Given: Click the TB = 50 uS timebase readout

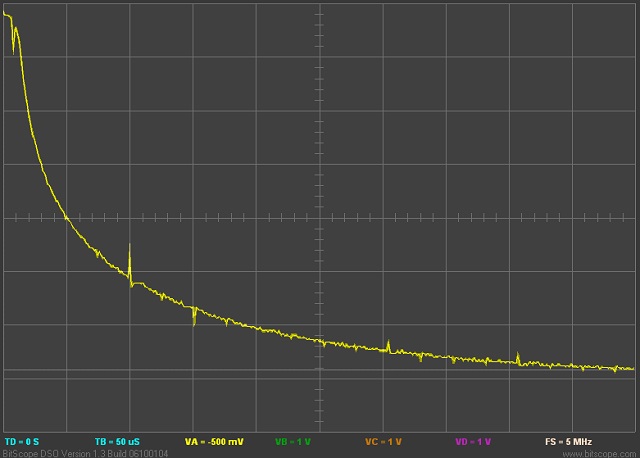Looking at the screenshot, I should [117, 442].
